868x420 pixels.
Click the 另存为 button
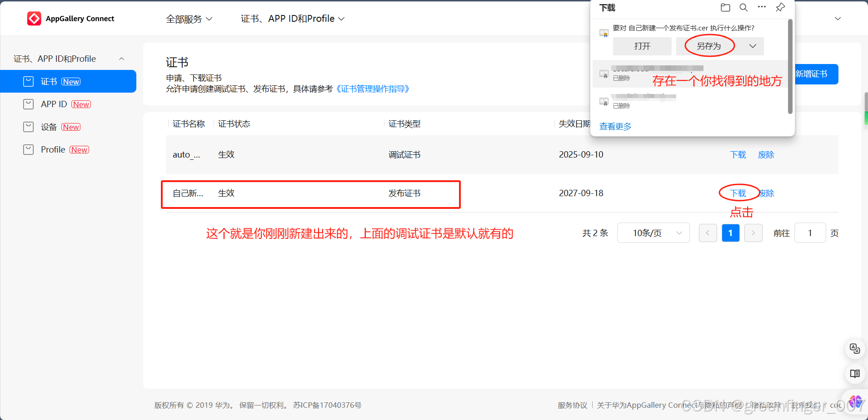pos(709,46)
